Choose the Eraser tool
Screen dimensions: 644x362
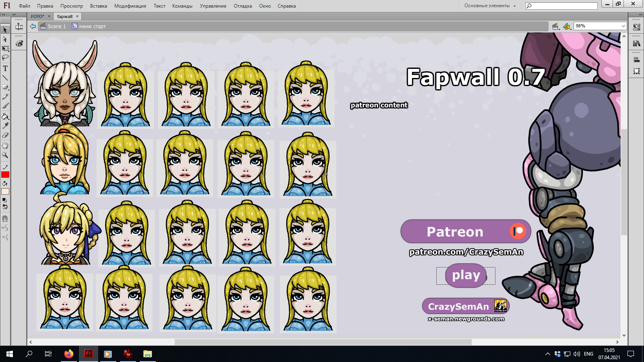(x=5, y=135)
